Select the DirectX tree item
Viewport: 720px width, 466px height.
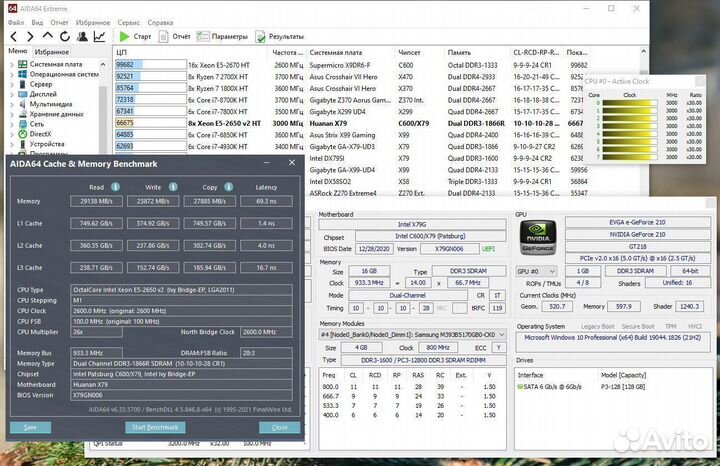[40, 134]
